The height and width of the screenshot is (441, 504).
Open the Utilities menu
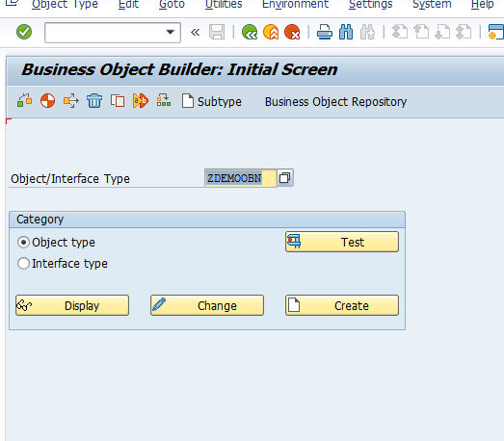224,5
